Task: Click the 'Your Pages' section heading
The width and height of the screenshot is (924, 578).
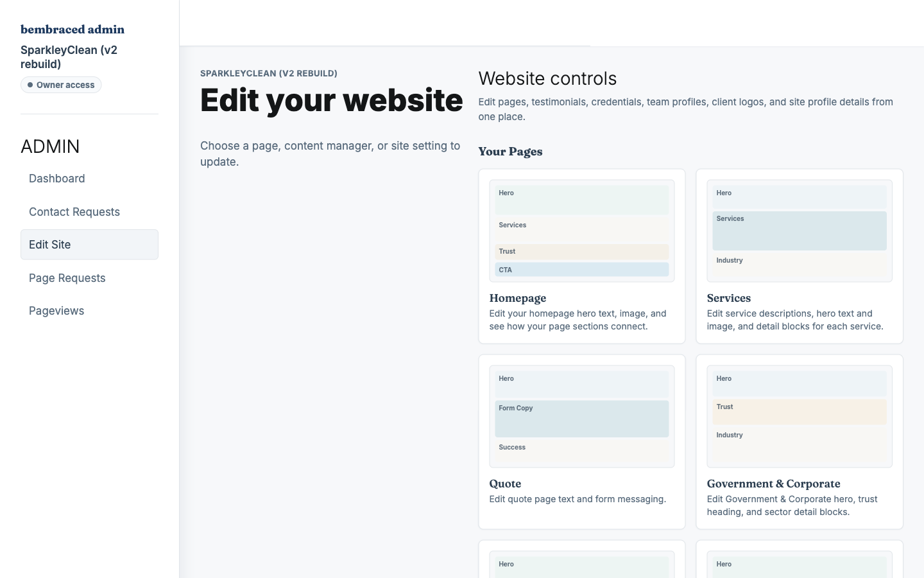Action: [x=510, y=152]
